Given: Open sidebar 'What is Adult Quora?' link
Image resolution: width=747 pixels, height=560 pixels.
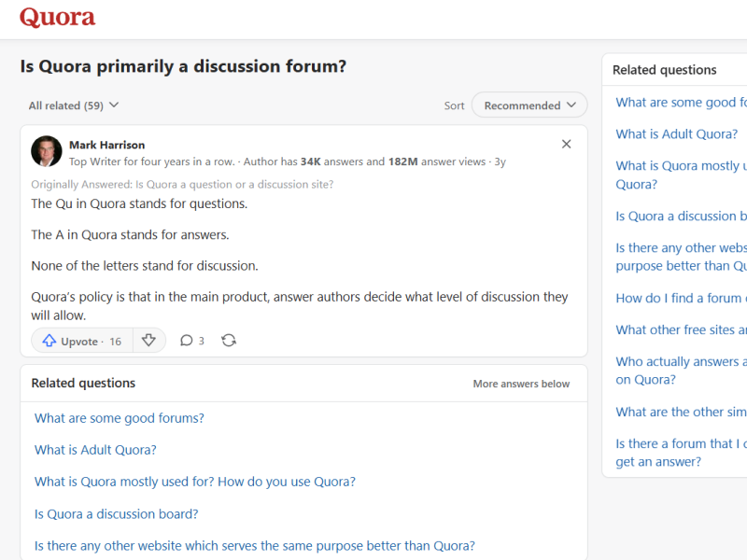Looking at the screenshot, I should point(676,134).
